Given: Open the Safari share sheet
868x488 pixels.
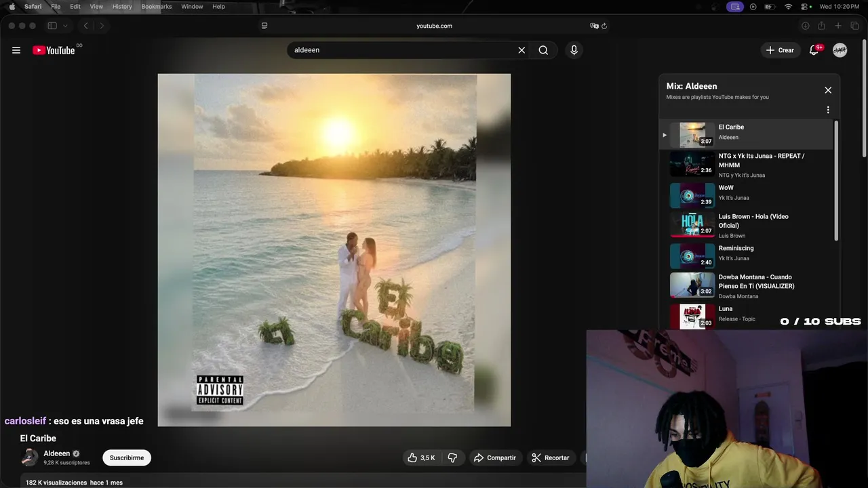Looking at the screenshot, I should point(821,26).
